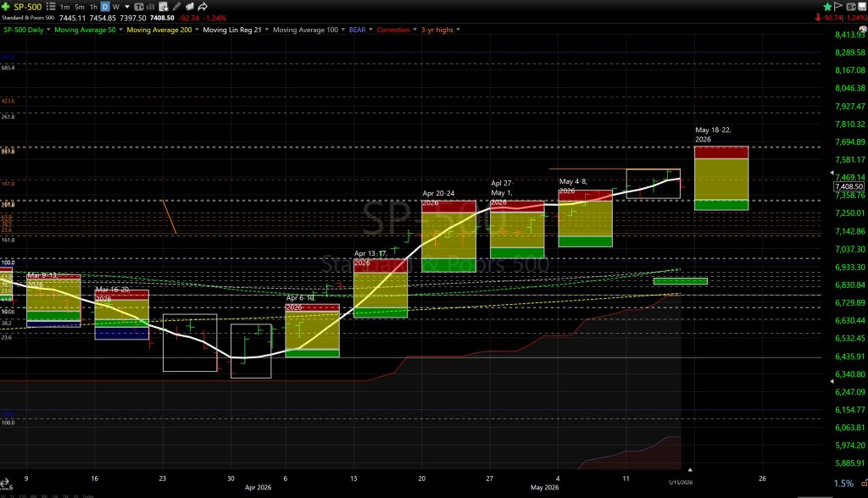Click the 1.5% scale value

coord(843,484)
